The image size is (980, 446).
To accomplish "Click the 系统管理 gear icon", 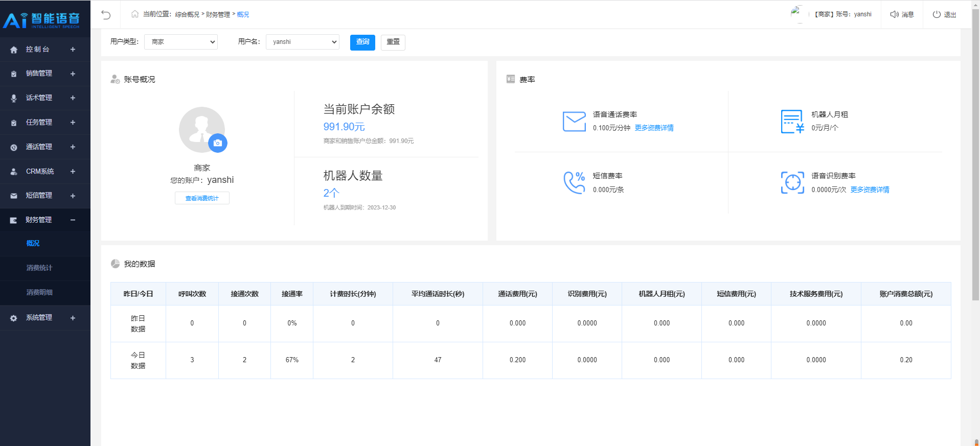I will click(x=14, y=318).
